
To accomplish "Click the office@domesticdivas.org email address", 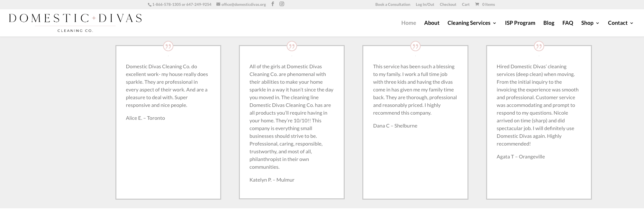I will [243, 5].
